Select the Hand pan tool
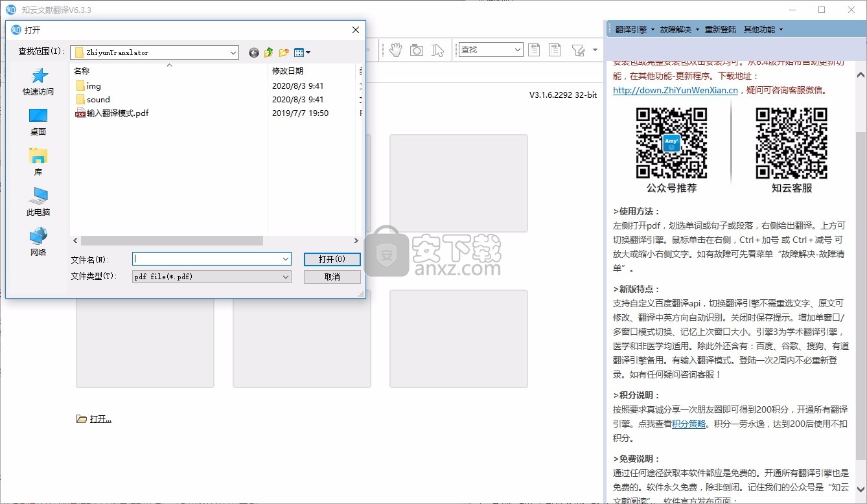867x504 pixels. pyautogui.click(x=395, y=50)
